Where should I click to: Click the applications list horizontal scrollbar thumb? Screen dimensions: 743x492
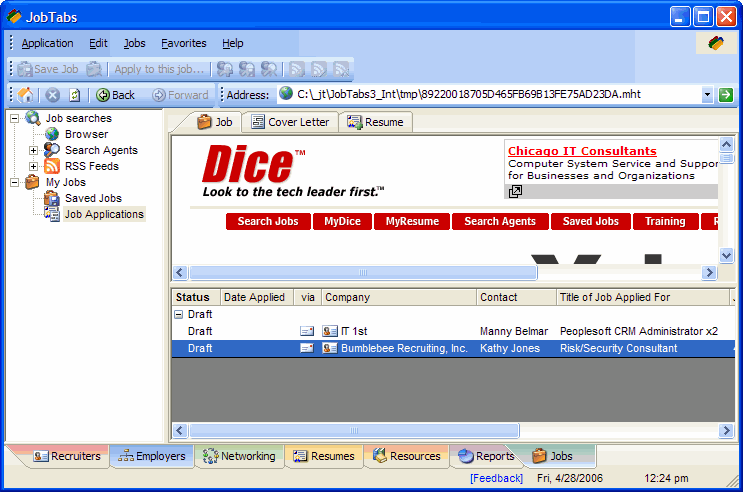point(354,430)
